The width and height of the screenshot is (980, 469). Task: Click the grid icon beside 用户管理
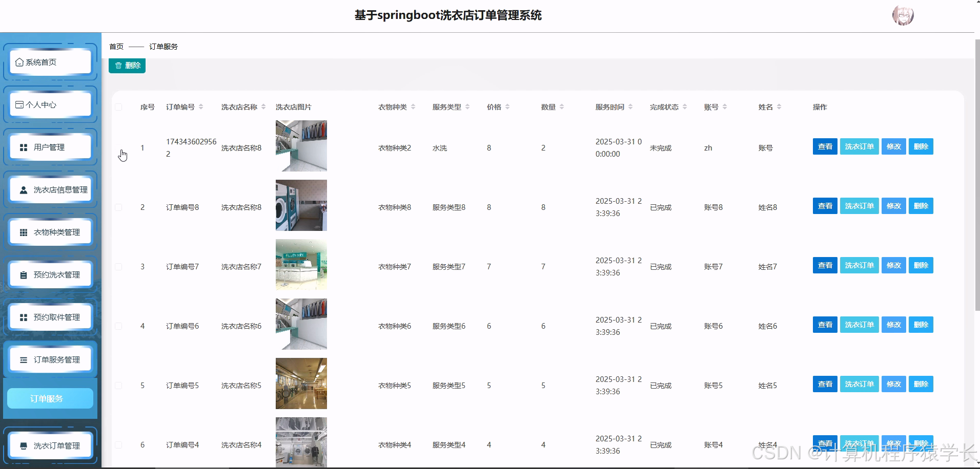tap(23, 147)
